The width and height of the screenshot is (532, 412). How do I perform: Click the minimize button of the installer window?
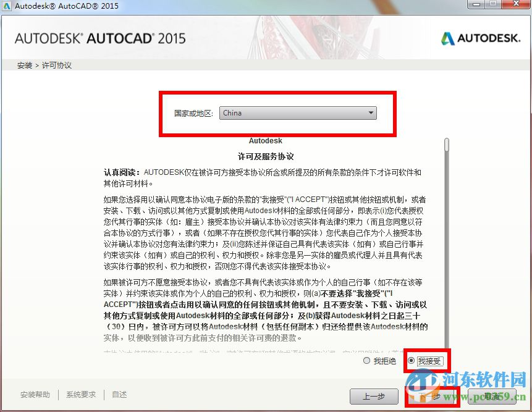pos(476,6)
